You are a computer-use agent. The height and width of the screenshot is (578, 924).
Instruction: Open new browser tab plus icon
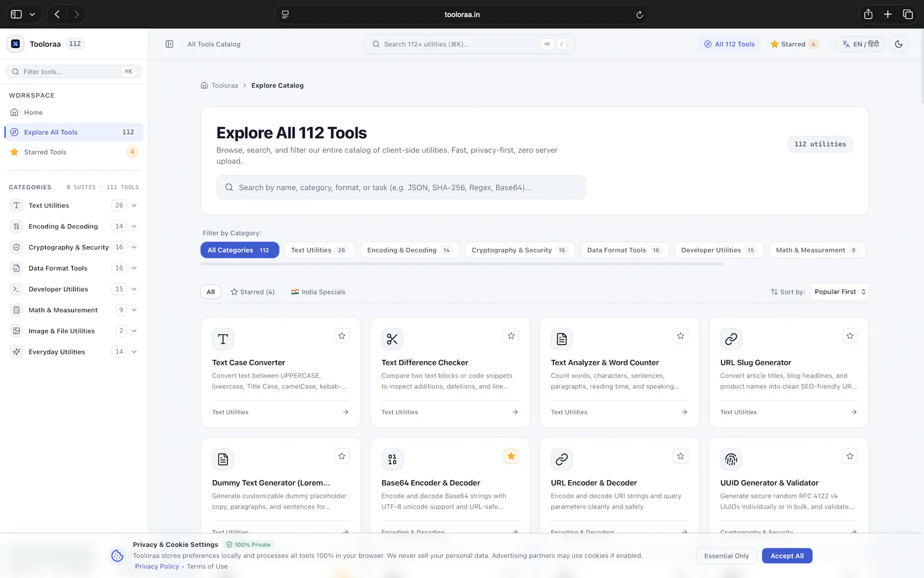[x=888, y=14]
